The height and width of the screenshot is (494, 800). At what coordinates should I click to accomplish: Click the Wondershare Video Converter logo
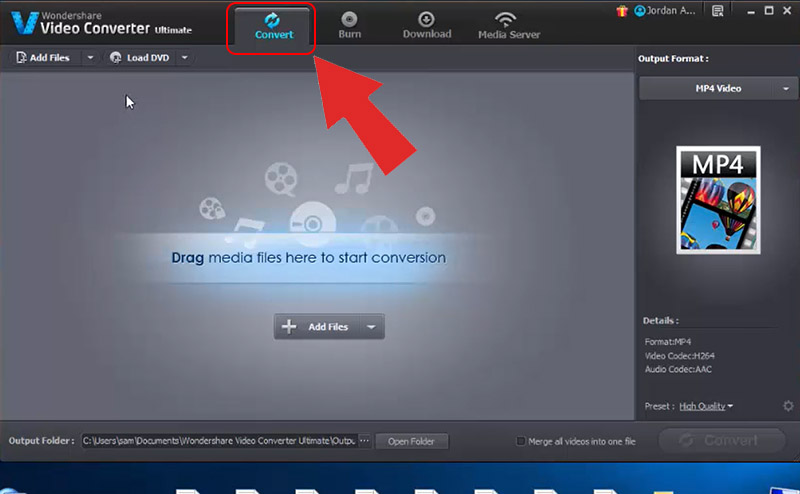26,23
